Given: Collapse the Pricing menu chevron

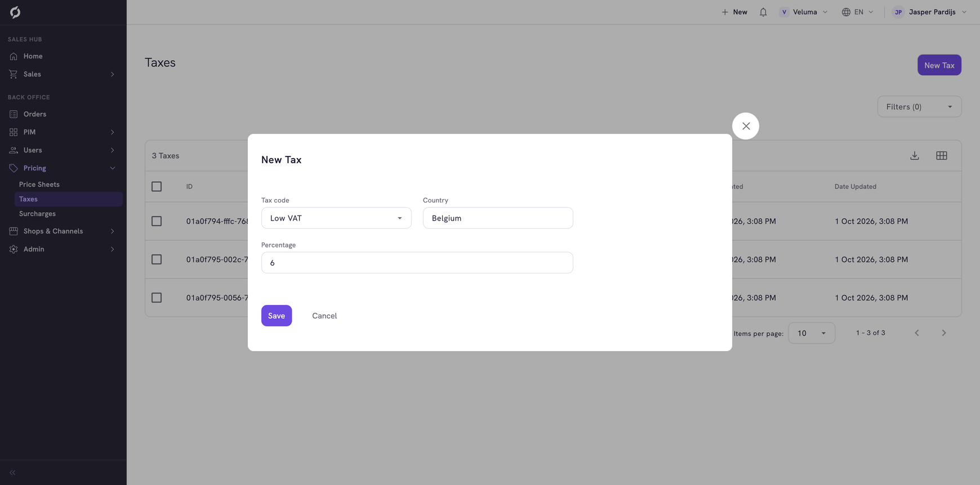Looking at the screenshot, I should [113, 168].
